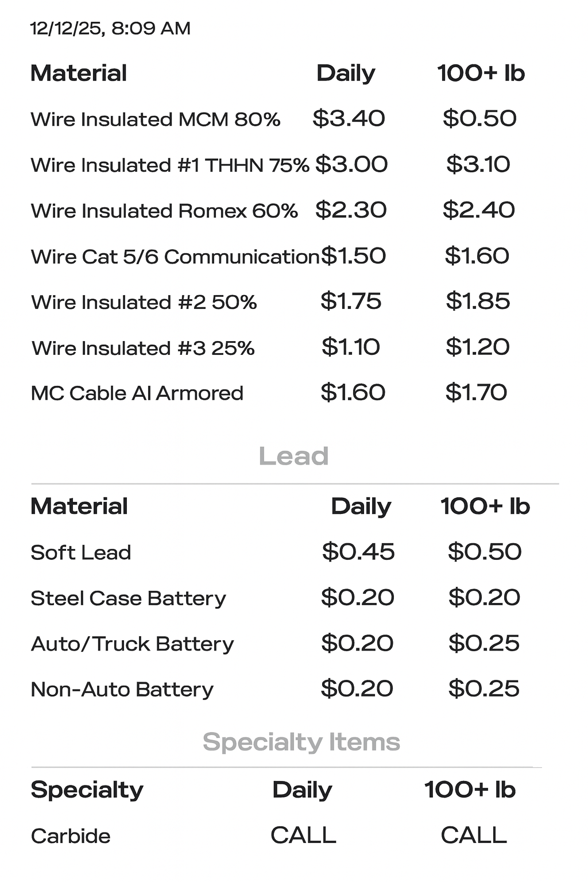Select Wire Insulated MCM 80% row label
The image size is (588, 882).
[155, 119]
